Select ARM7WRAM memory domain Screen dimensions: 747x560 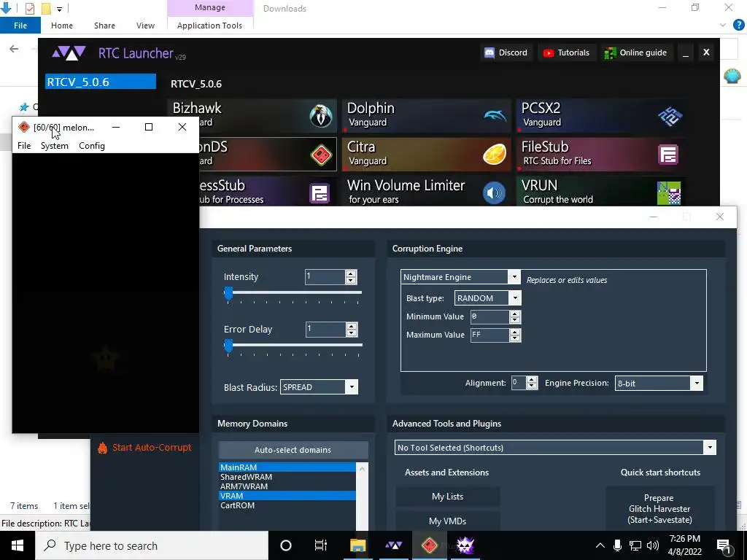pos(287,486)
